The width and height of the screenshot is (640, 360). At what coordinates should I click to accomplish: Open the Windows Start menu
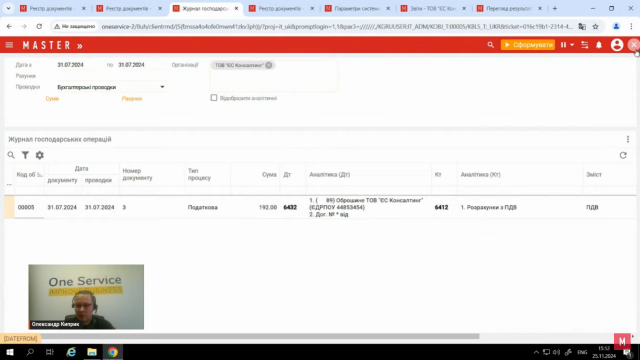coord(10,352)
